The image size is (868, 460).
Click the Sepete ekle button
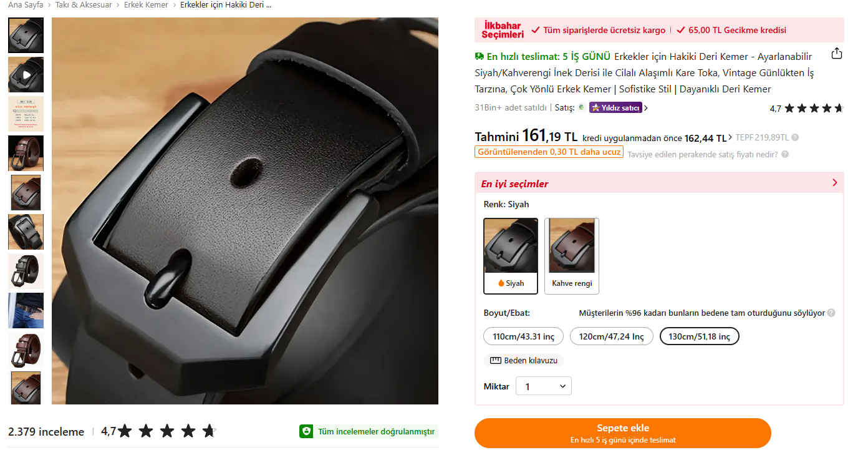click(623, 433)
